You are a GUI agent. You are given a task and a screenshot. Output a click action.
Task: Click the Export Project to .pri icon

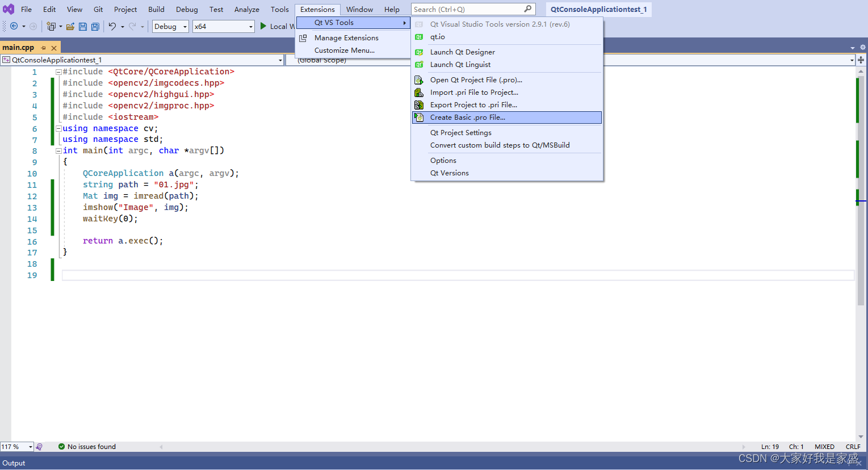point(419,105)
